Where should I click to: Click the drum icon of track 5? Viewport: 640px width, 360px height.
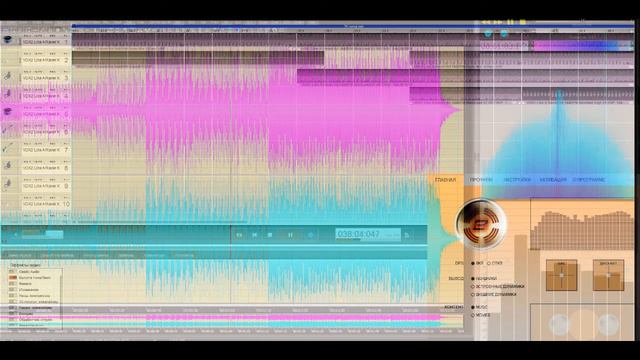click(8, 111)
